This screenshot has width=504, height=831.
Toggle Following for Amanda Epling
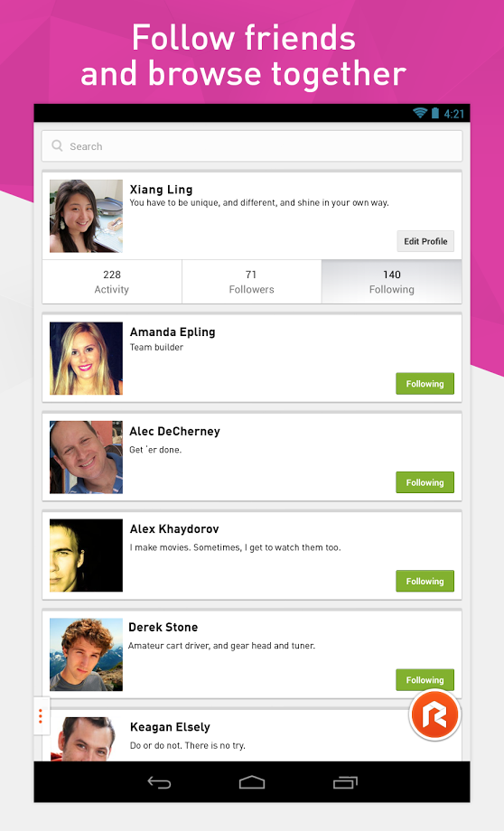coord(425,384)
